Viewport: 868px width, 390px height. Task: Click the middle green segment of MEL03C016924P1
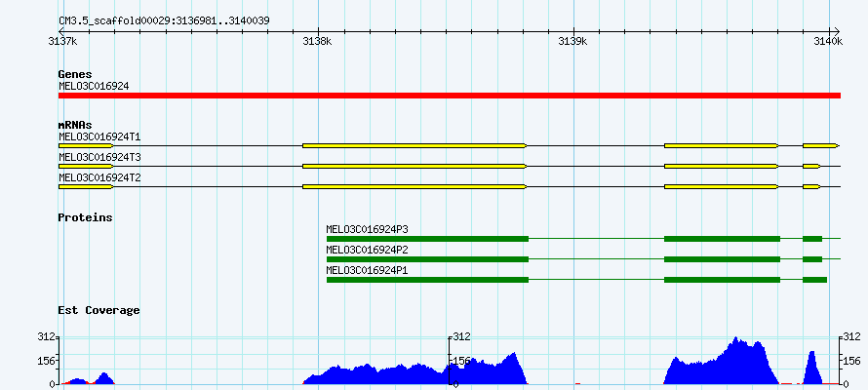pyautogui.click(x=722, y=280)
